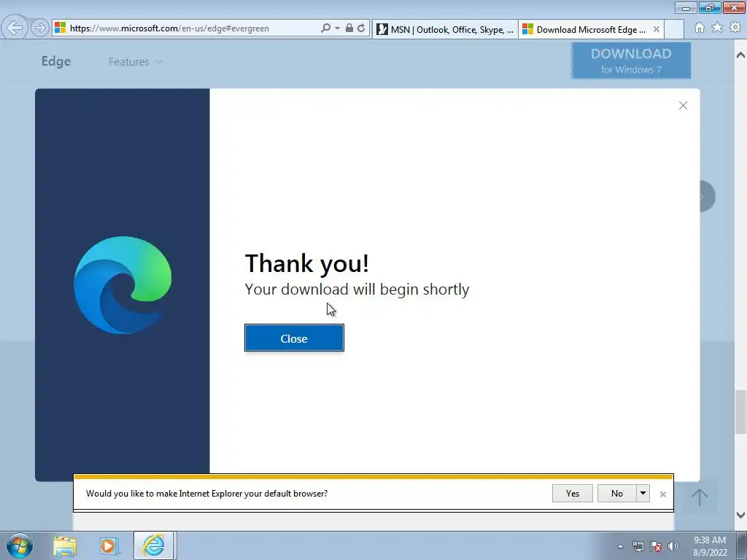The image size is (747, 560).
Task: Refresh the page with the reload icon
Action: pyautogui.click(x=361, y=28)
